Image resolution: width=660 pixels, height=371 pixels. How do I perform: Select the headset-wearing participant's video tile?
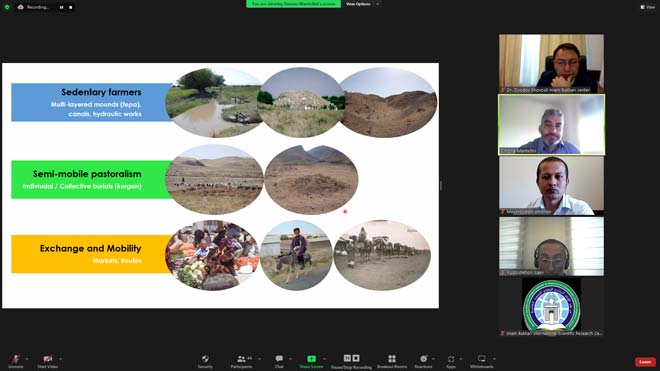pyautogui.click(x=551, y=246)
